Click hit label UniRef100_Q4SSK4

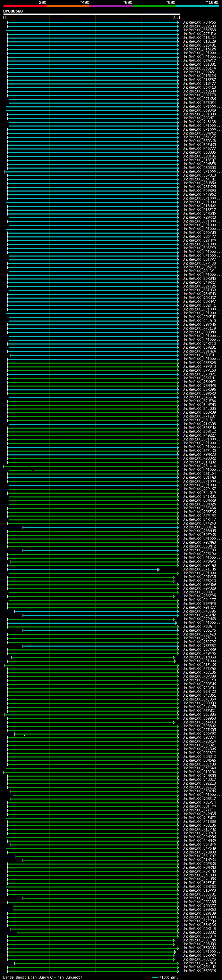(x=199, y=397)
